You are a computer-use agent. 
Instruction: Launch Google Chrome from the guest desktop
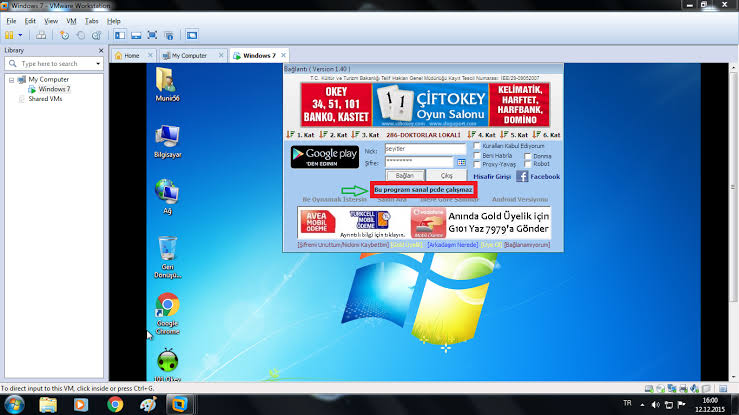[167, 314]
